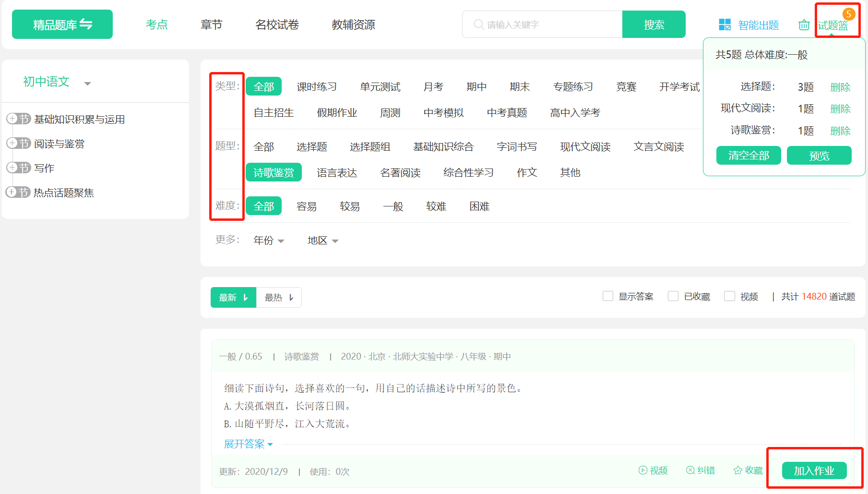Delete 现代文阅读 from the basket
The height and width of the screenshot is (494, 868).
point(840,109)
